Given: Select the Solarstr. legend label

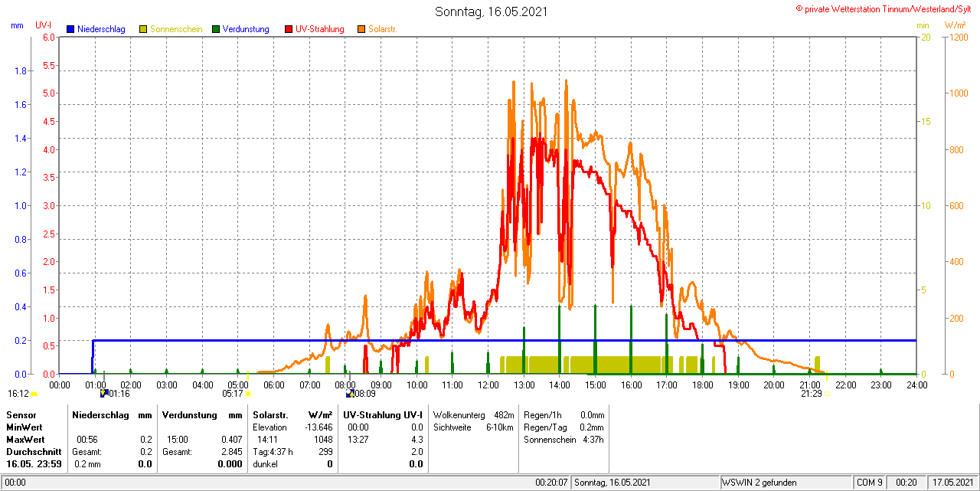Looking at the screenshot, I should tap(382, 29).
